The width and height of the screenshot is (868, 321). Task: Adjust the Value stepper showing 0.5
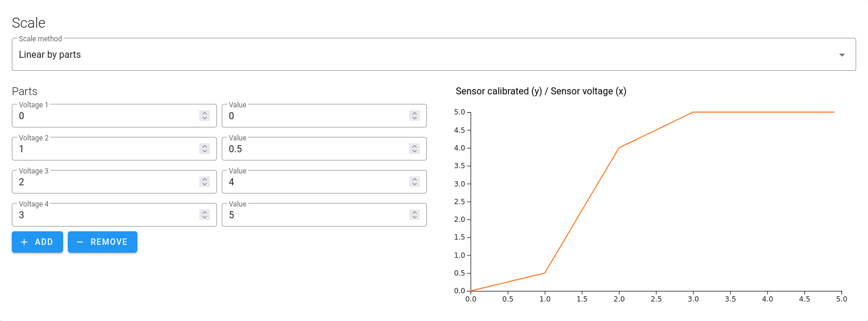(414, 149)
